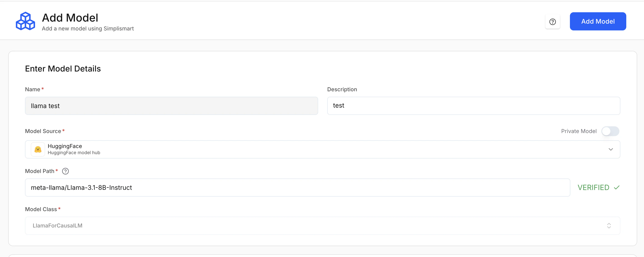Open the Model Source dropdown
The image size is (644, 257).
tap(322, 149)
